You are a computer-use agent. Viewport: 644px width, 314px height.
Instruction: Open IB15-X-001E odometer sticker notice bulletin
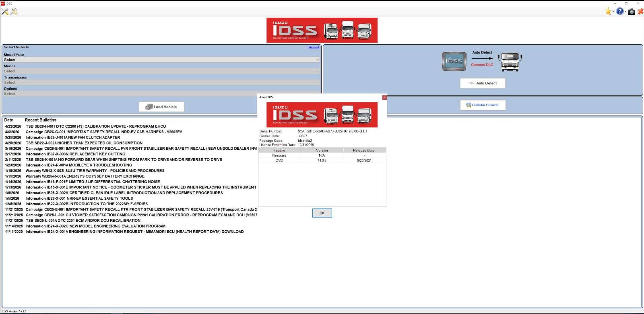[x=141, y=188]
